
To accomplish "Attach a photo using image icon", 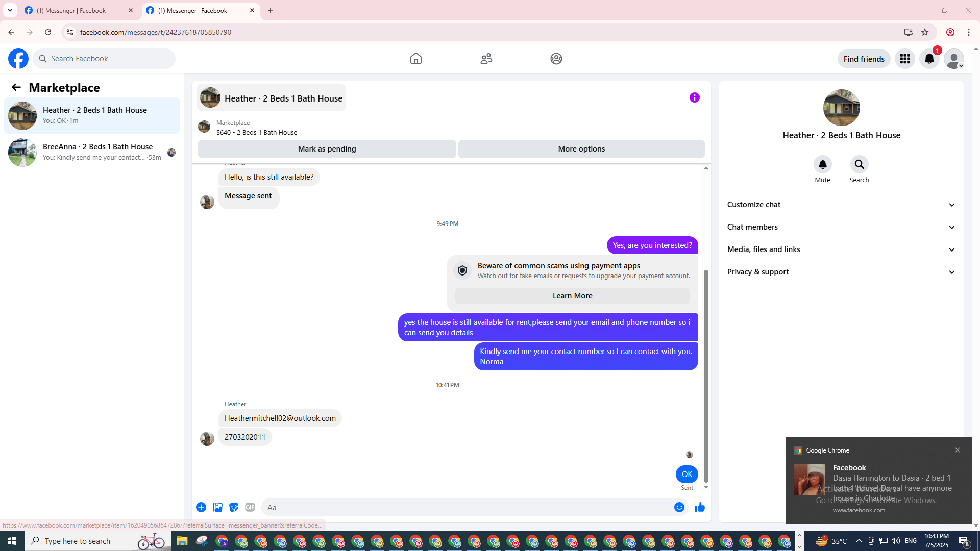I will click(x=217, y=507).
